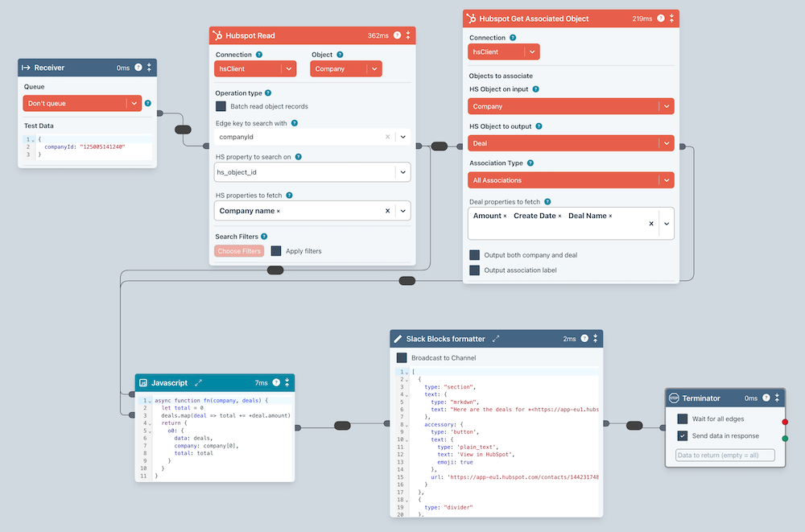Click help icon beside Association Type label
Viewport: 805px width, 532px height.
(x=530, y=163)
